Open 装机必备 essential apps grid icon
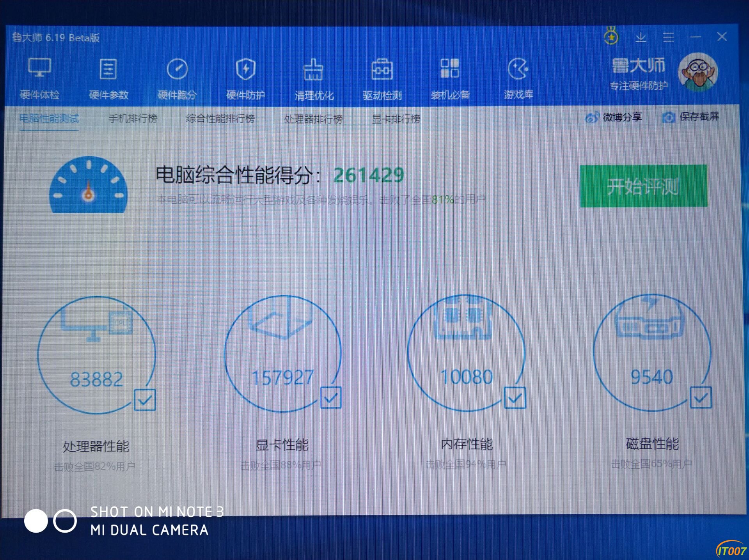The height and width of the screenshot is (560, 749). click(x=450, y=68)
